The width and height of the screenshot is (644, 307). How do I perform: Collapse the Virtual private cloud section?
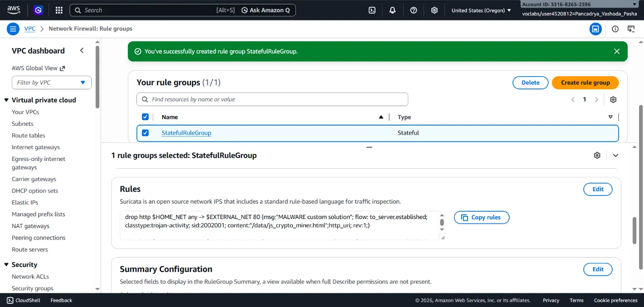coord(7,100)
